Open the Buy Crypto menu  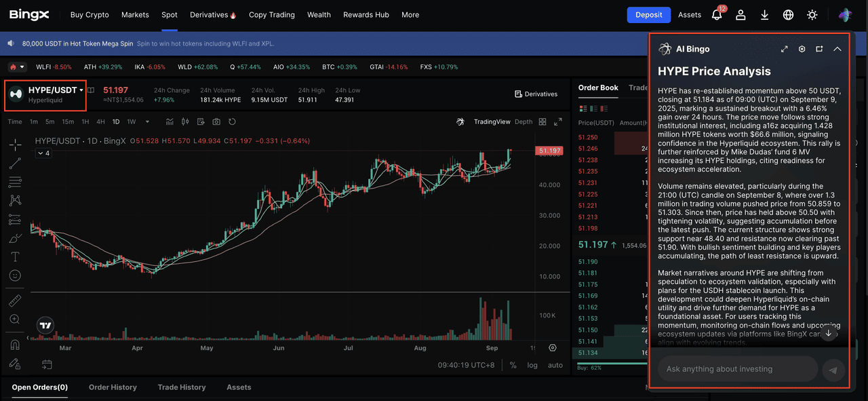click(90, 15)
